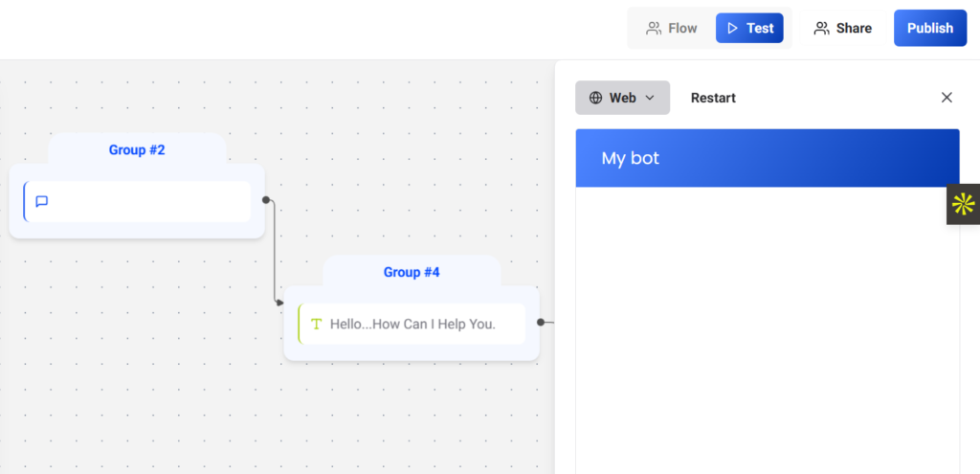The width and height of the screenshot is (980, 474).
Task: Click the play icon on the Test tab
Action: [x=732, y=29]
